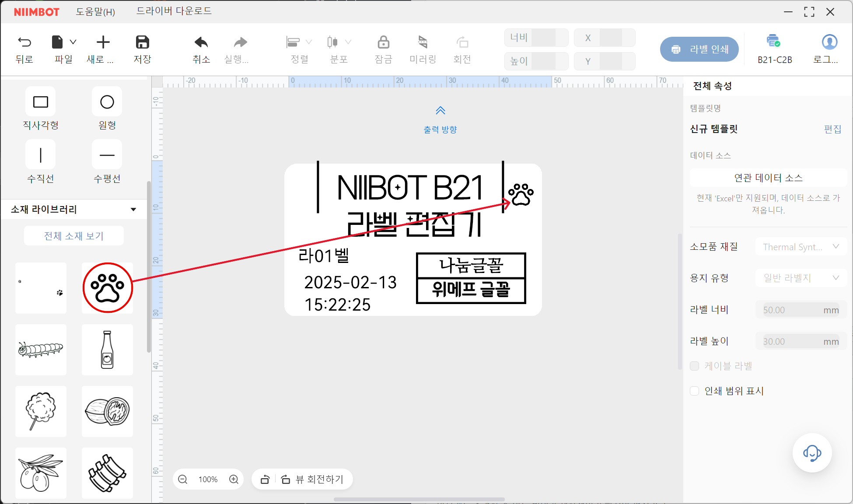Insert a 직사각형 rectangle shape
This screenshot has height=504, width=853.
(41, 102)
